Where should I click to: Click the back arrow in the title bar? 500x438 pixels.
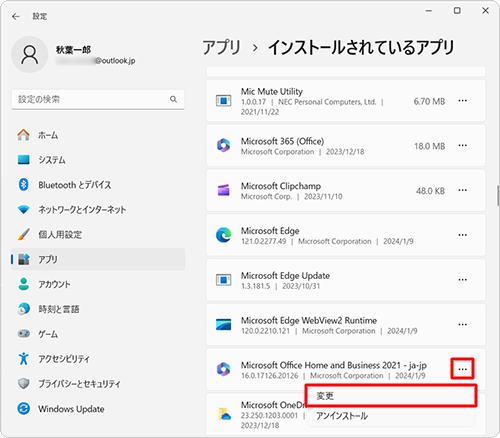tap(16, 16)
